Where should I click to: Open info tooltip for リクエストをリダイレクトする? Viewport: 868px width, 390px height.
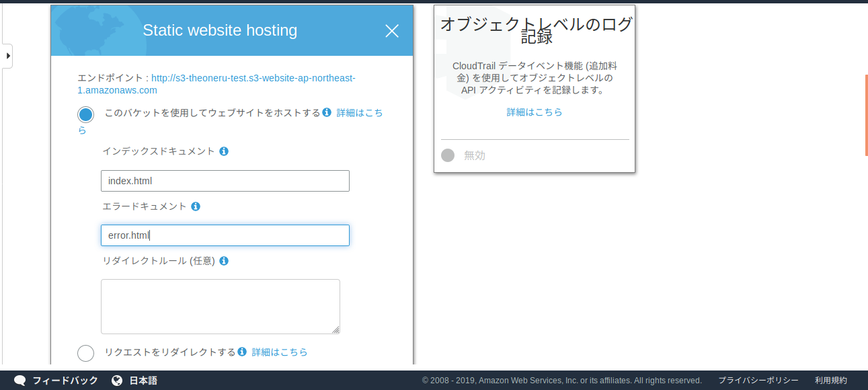[241, 351]
